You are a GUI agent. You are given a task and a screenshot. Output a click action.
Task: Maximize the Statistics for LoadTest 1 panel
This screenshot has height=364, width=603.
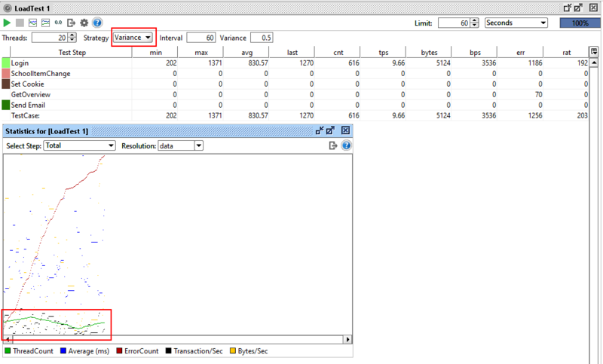330,130
